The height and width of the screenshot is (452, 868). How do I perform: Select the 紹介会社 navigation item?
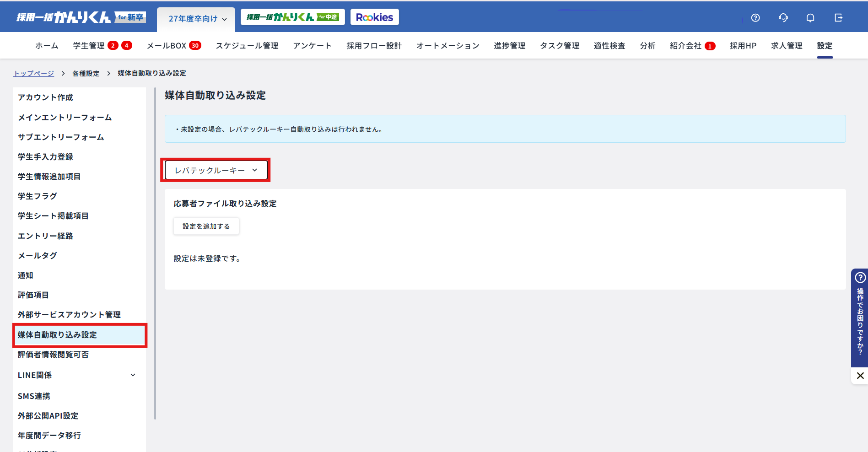click(685, 46)
